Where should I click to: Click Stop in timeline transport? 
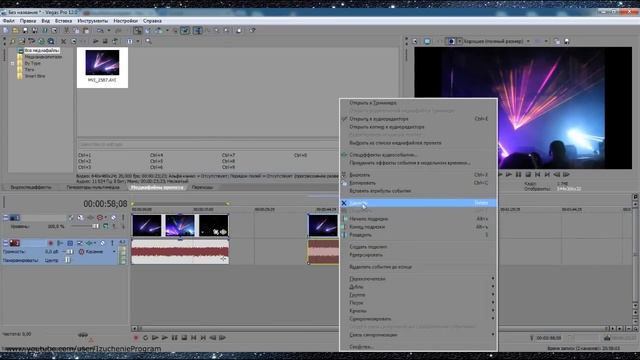pos(184,338)
